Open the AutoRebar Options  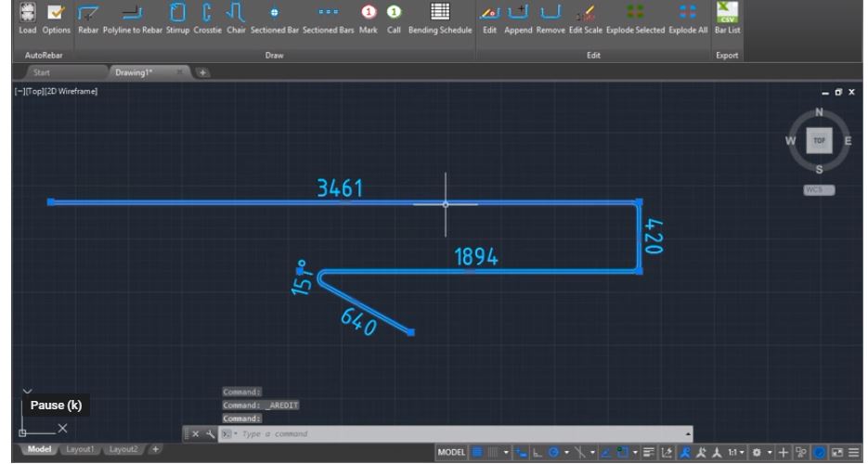56,18
